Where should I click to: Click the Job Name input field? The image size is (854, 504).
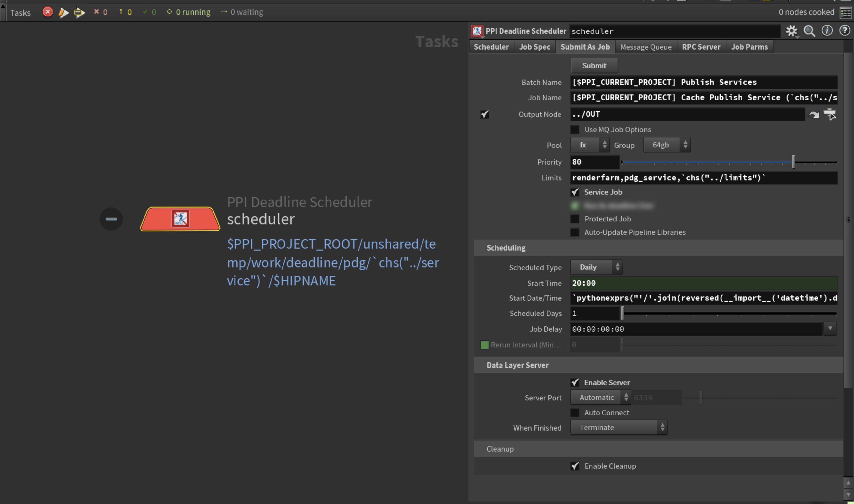click(x=704, y=98)
